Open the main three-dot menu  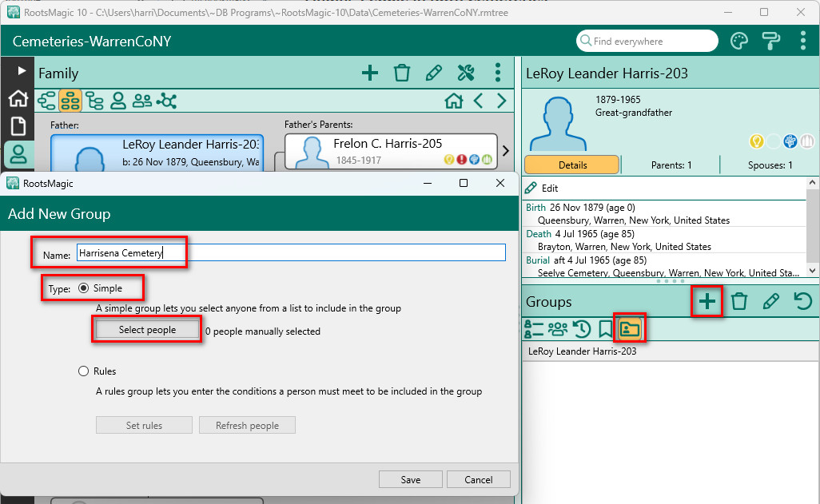[x=802, y=41]
